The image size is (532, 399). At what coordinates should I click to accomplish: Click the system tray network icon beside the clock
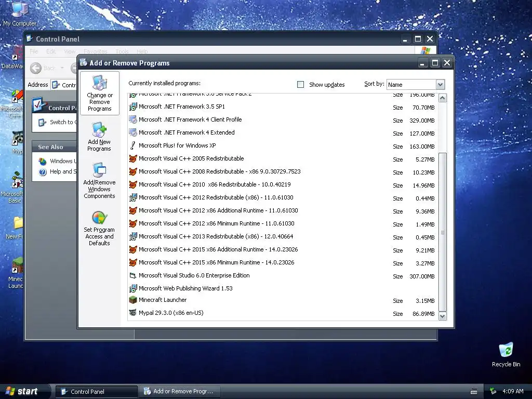[493, 391]
